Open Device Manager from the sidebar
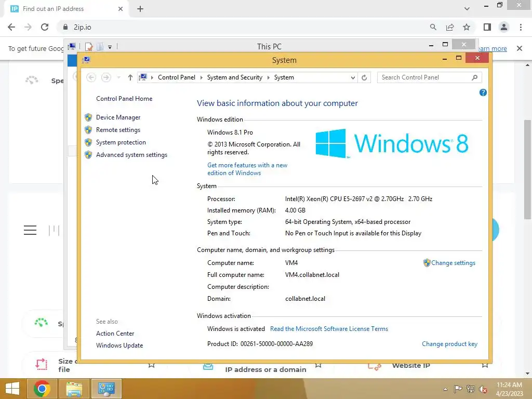This screenshot has width=532, height=399. coord(118,117)
